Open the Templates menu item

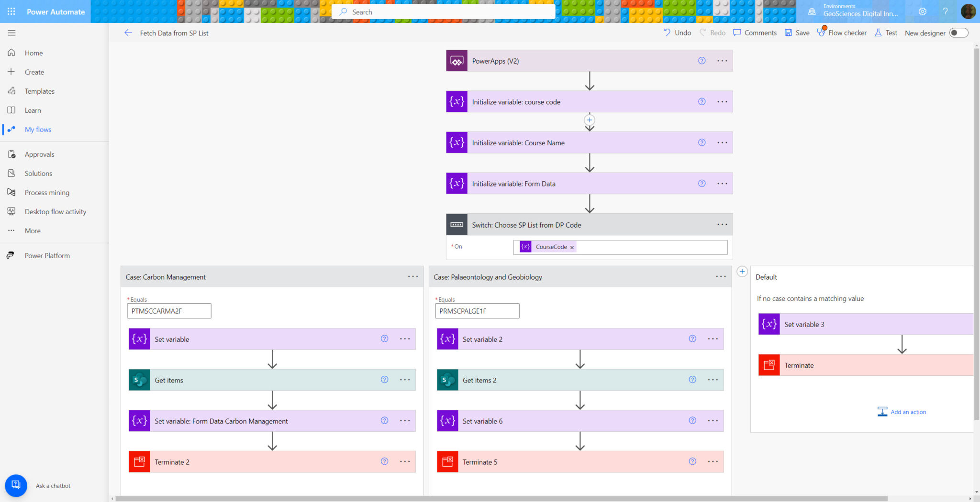click(39, 91)
